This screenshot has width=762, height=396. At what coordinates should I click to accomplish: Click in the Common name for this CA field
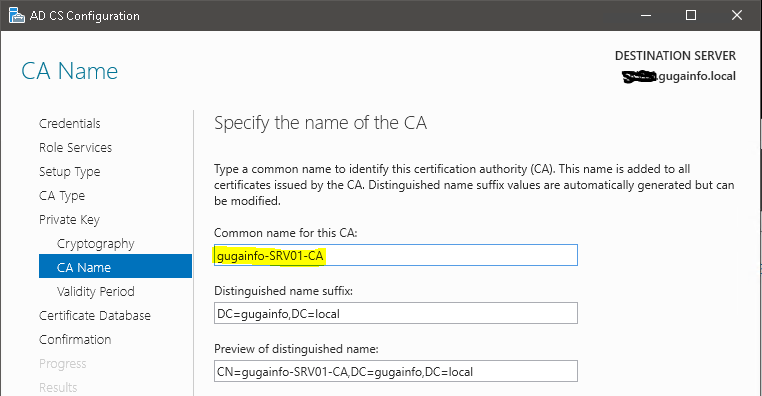click(396, 255)
